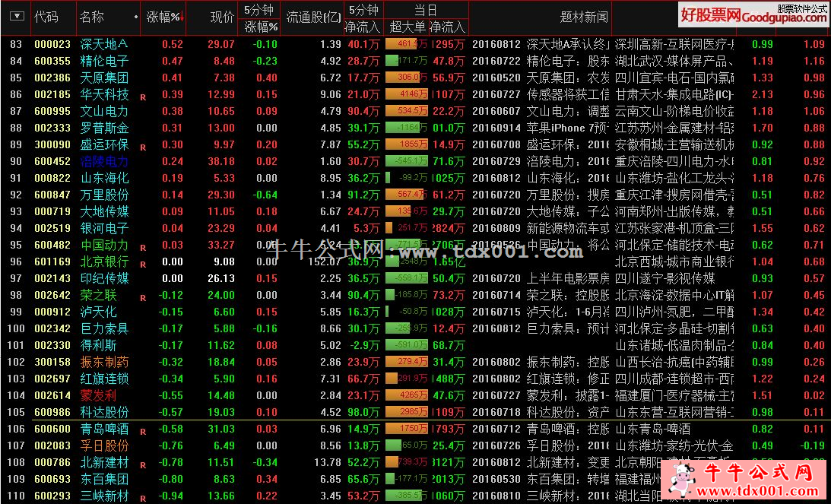Click the red sort arrow next to 涨幅%

182,17
